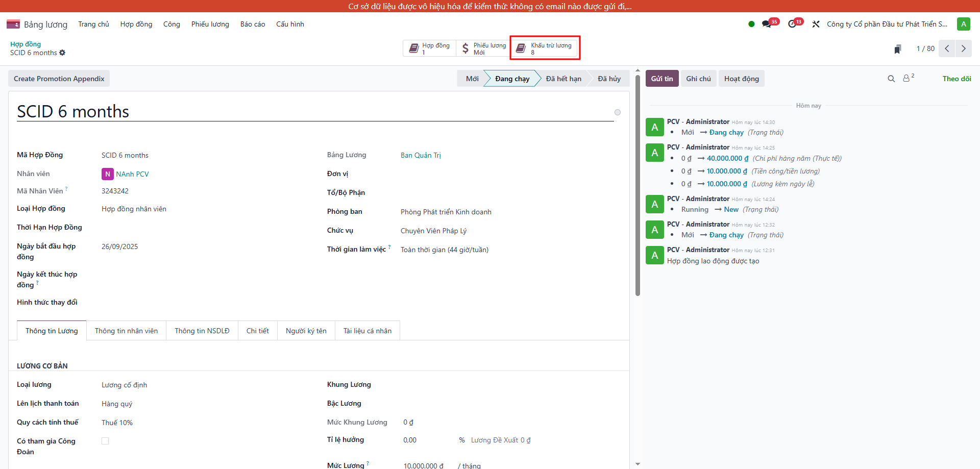Go to the next record arrow
Screen dimensions: 980x469
964,48
